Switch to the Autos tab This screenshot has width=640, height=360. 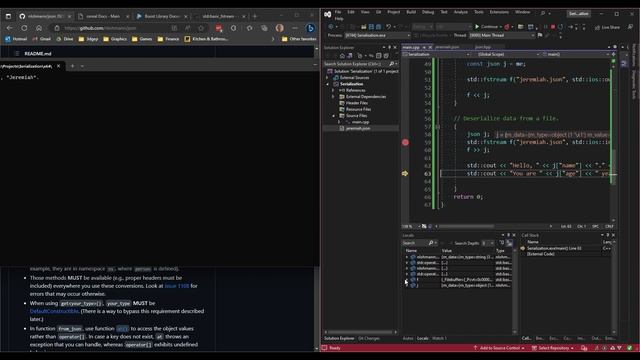(x=408, y=338)
